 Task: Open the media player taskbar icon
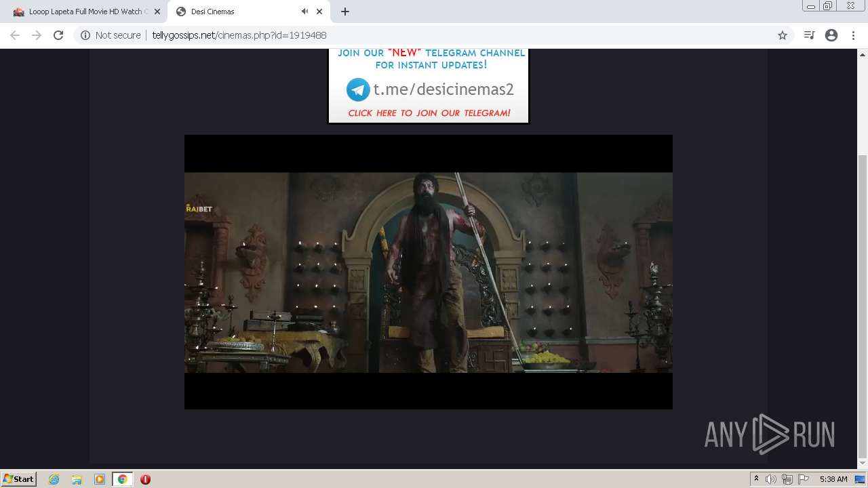[x=100, y=479]
